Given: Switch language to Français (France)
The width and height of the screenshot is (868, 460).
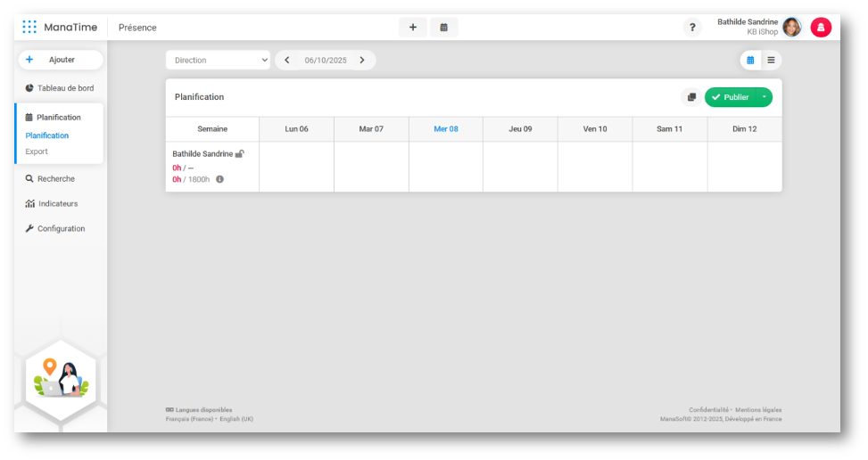Looking at the screenshot, I should 189,419.
